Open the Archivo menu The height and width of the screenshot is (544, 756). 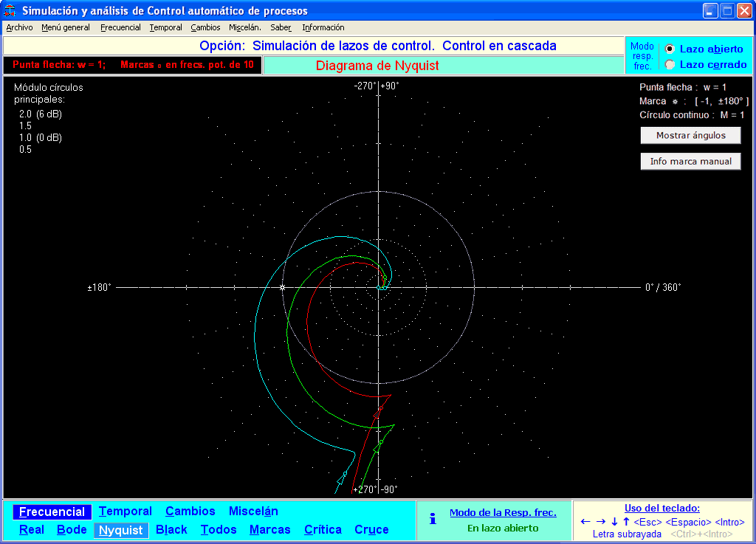19,27
